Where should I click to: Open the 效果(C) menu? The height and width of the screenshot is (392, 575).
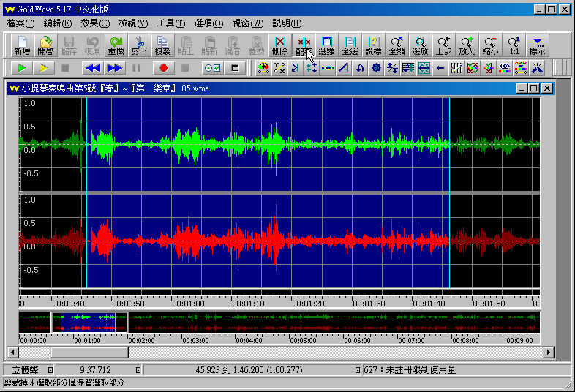94,23
